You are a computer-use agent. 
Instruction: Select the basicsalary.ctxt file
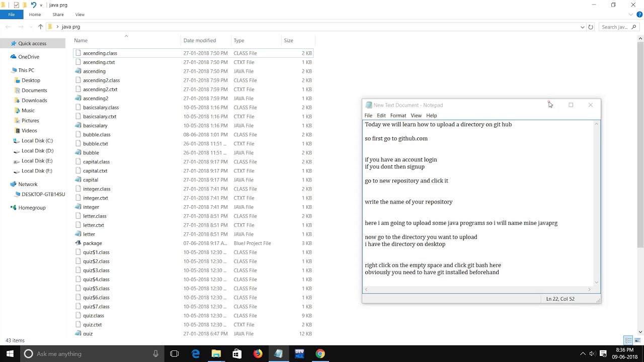[x=193, y=116]
